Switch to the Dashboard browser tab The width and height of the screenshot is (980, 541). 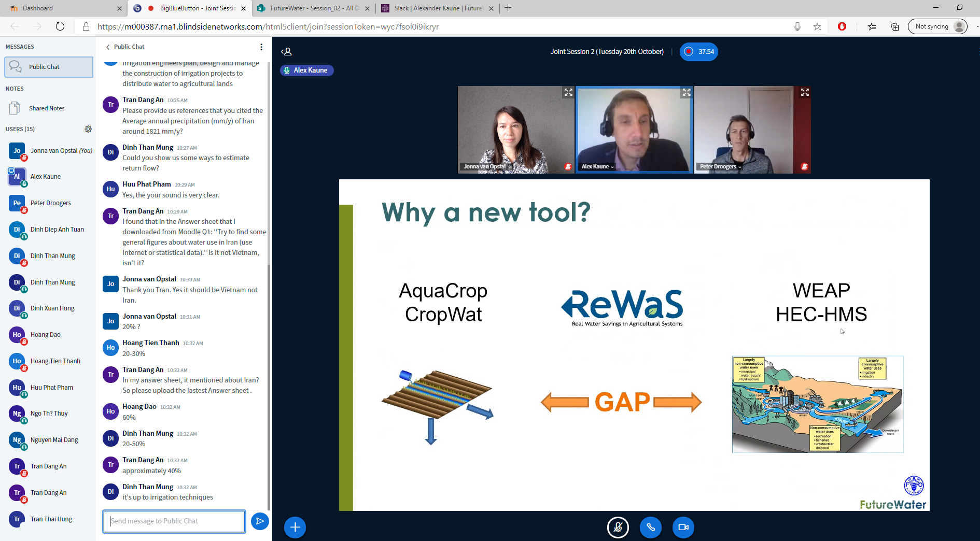pos(65,8)
